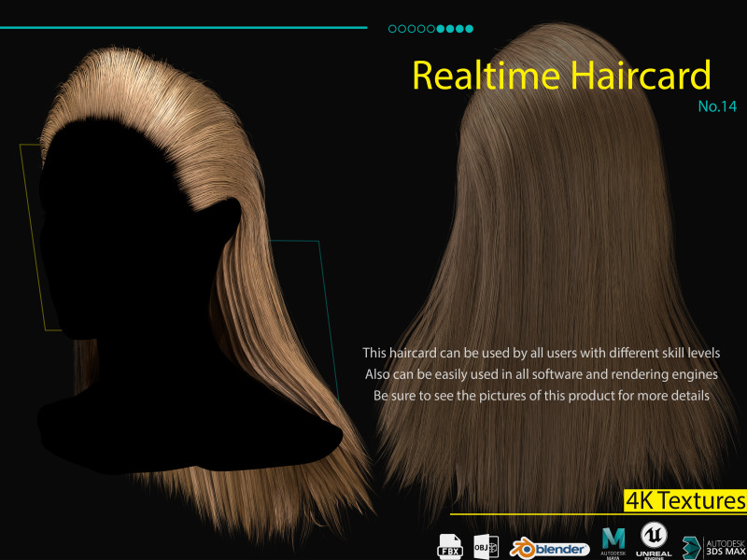Click the OBJ file format icon

click(486, 546)
